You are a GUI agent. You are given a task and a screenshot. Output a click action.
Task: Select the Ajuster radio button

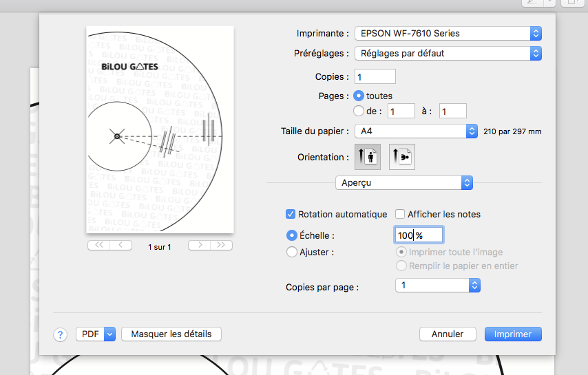pos(291,253)
